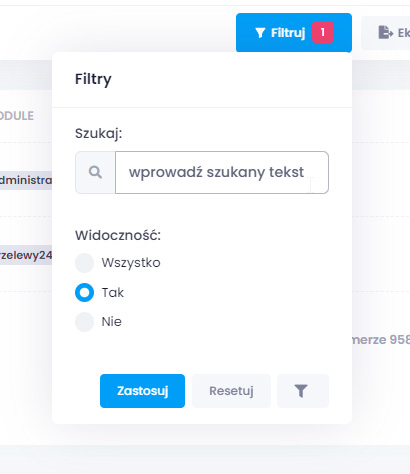The width and height of the screenshot is (410, 474).
Task: Click the Administra module tag in table
Action: coord(26,180)
